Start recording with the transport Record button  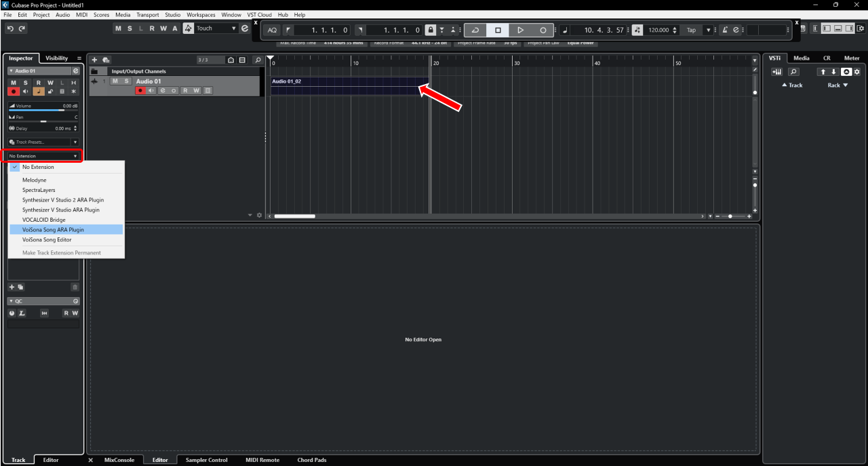pos(542,30)
